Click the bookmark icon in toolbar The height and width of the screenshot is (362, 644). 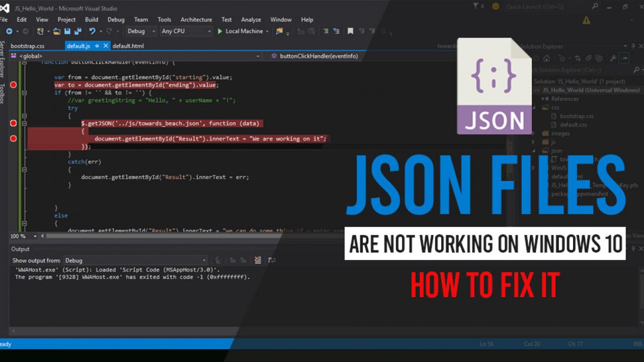click(350, 31)
